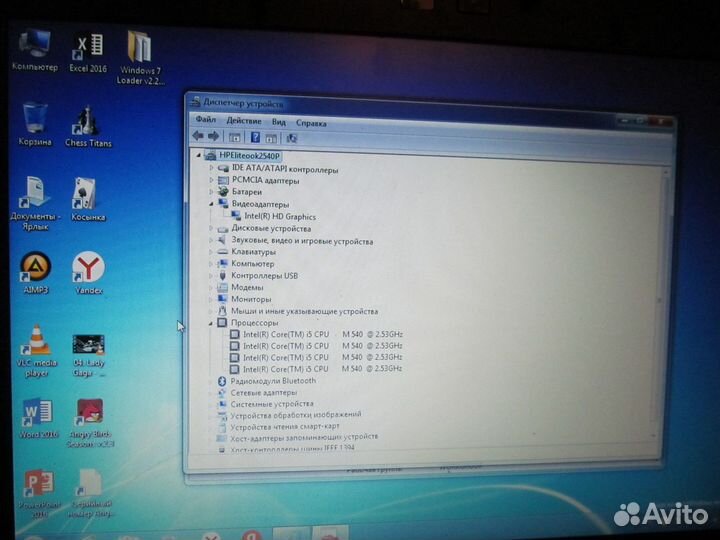Screen dimensions: 720x540
Task: Click the Контроллеры USB plug icon
Action: tap(222, 276)
